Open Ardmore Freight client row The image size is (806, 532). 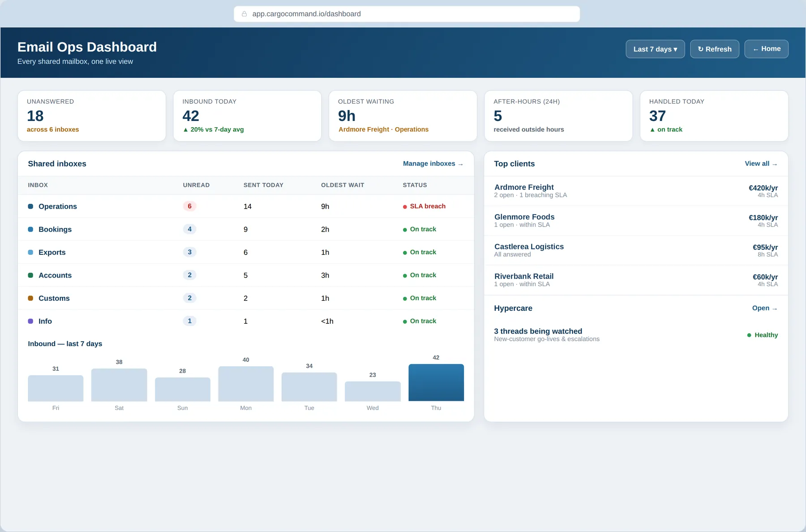coord(636,191)
